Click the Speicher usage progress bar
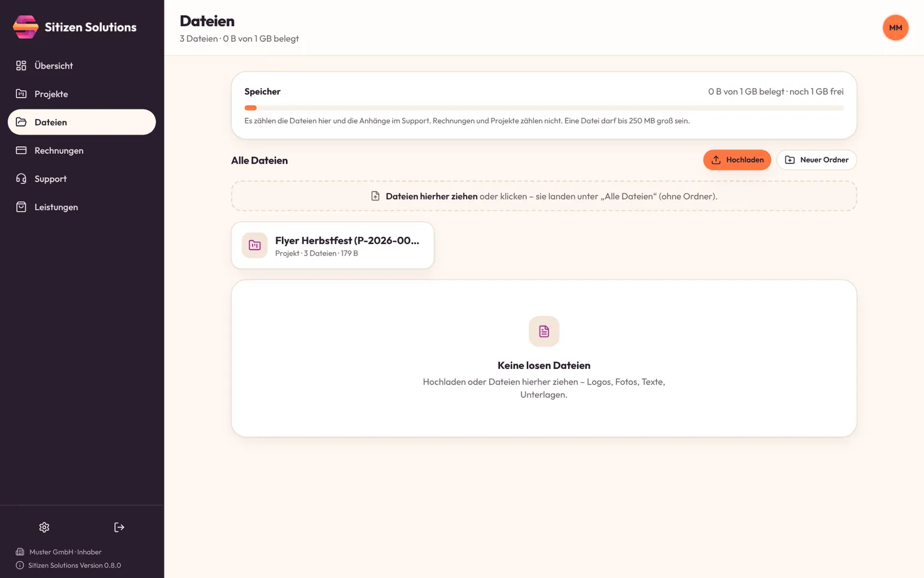Screen dimensions: 924x578 click(544, 108)
